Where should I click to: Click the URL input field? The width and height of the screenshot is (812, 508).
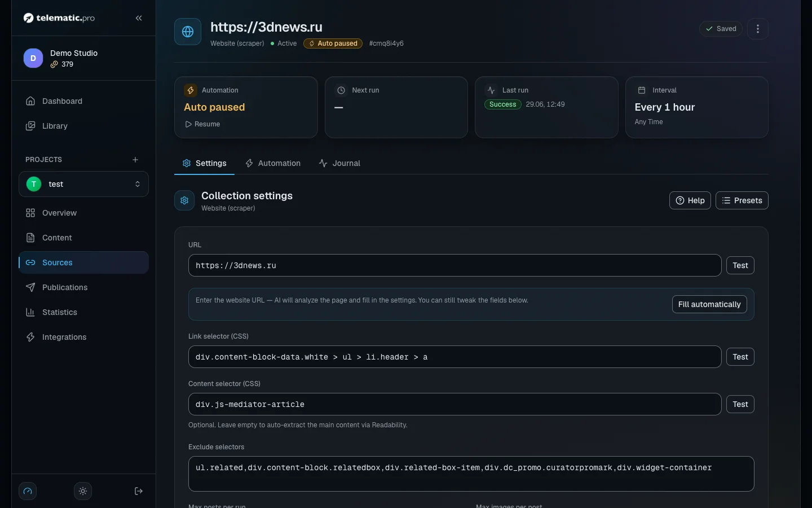click(x=455, y=265)
